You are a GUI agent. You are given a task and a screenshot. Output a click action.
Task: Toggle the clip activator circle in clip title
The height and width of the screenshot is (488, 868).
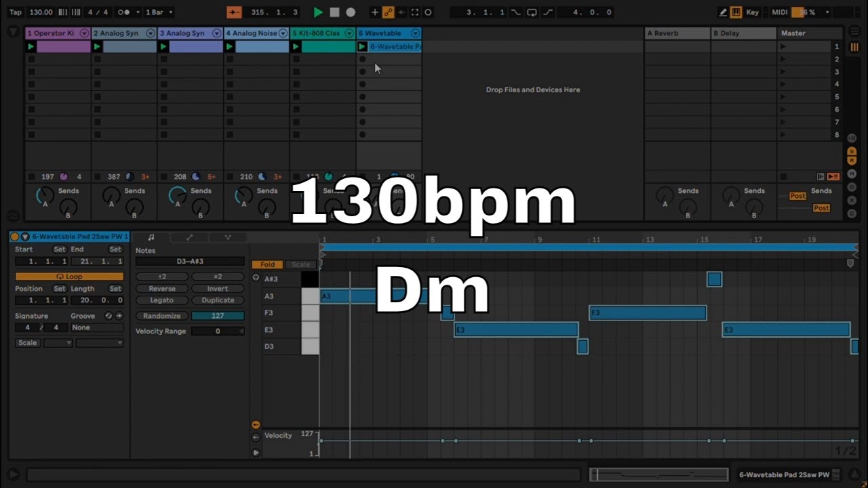(x=14, y=237)
